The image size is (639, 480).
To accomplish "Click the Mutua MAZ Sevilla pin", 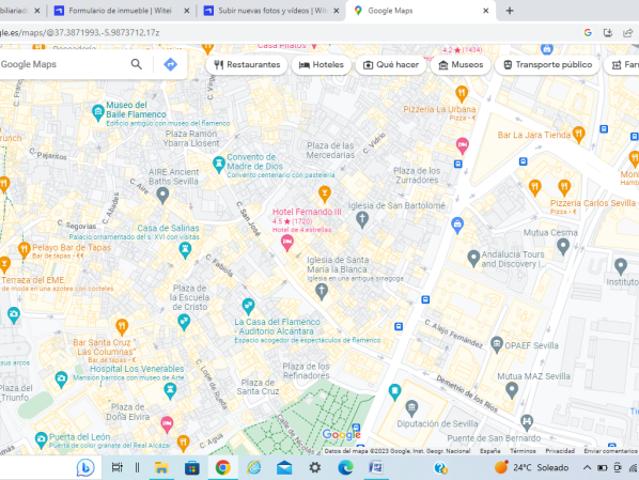I will [511, 390].
